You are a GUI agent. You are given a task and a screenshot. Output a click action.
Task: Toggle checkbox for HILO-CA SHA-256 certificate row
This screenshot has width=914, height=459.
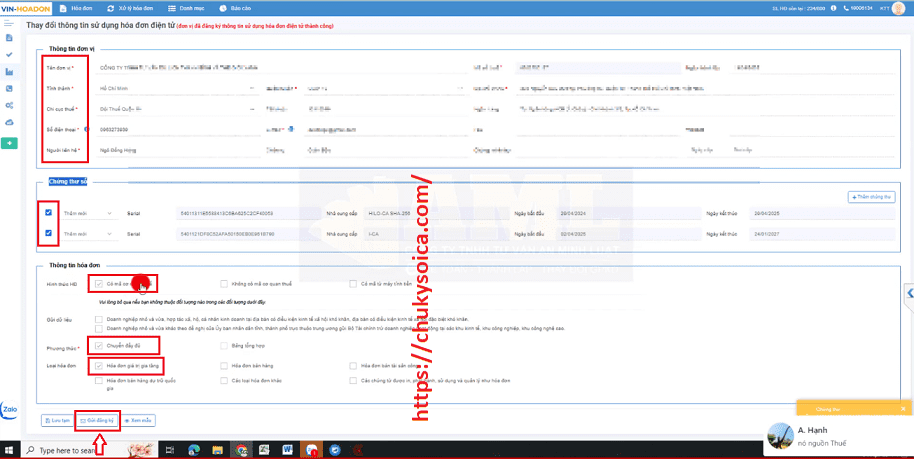tap(48, 213)
